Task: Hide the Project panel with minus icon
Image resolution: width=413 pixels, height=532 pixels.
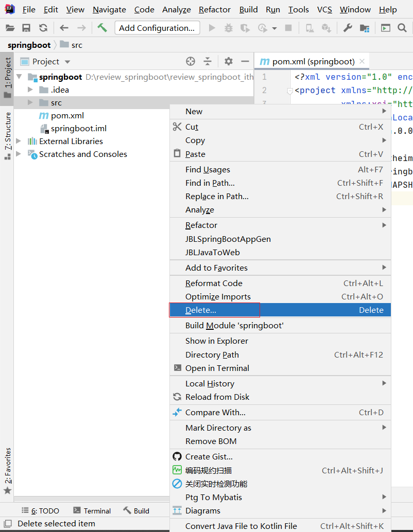Action: click(x=245, y=61)
